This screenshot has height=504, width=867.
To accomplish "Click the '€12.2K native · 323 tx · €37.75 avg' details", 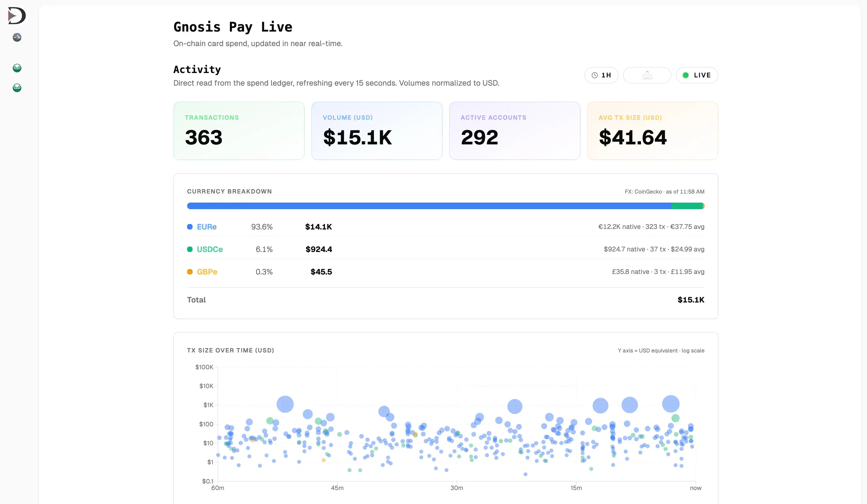I will tap(651, 227).
